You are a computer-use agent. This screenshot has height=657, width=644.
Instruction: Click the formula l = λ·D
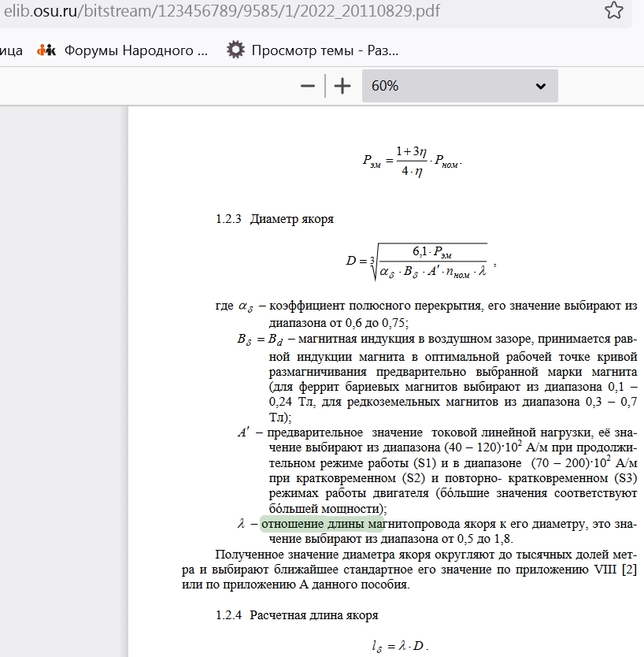[400, 646]
